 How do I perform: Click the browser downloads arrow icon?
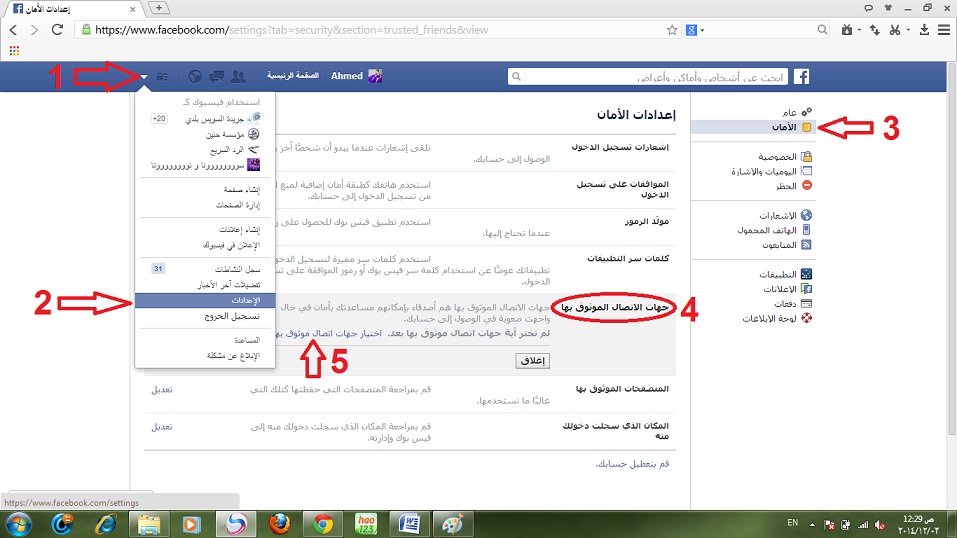(x=924, y=29)
